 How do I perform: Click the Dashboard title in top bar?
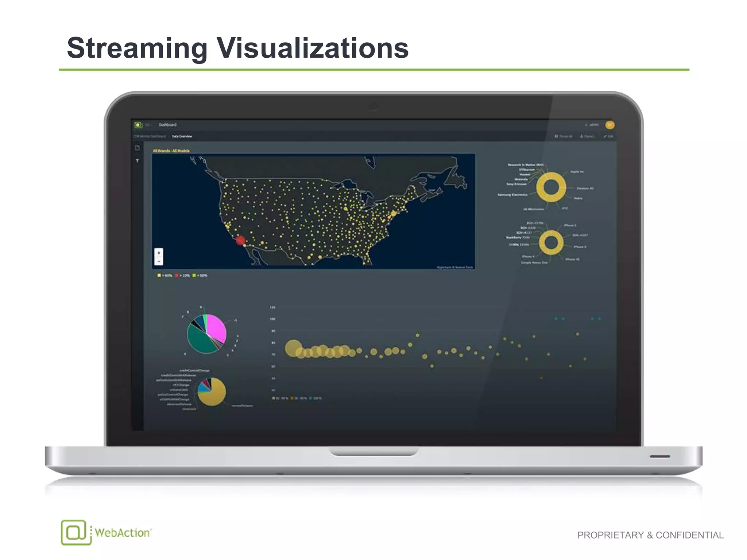[x=167, y=125]
